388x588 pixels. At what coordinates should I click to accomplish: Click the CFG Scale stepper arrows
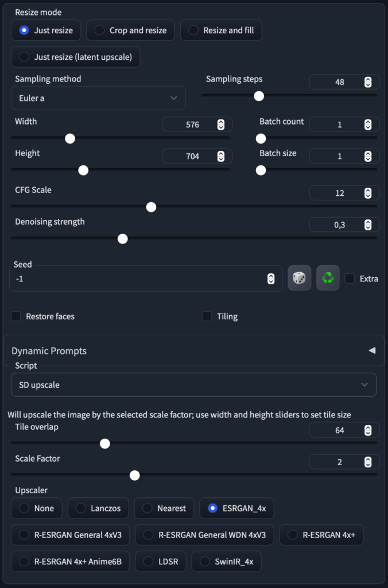coord(368,193)
